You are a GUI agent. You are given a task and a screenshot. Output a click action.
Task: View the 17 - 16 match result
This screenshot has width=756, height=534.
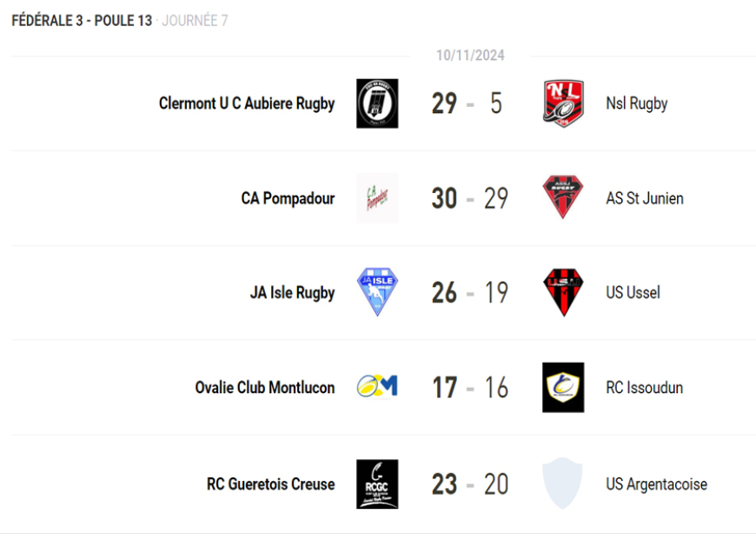coord(470,387)
